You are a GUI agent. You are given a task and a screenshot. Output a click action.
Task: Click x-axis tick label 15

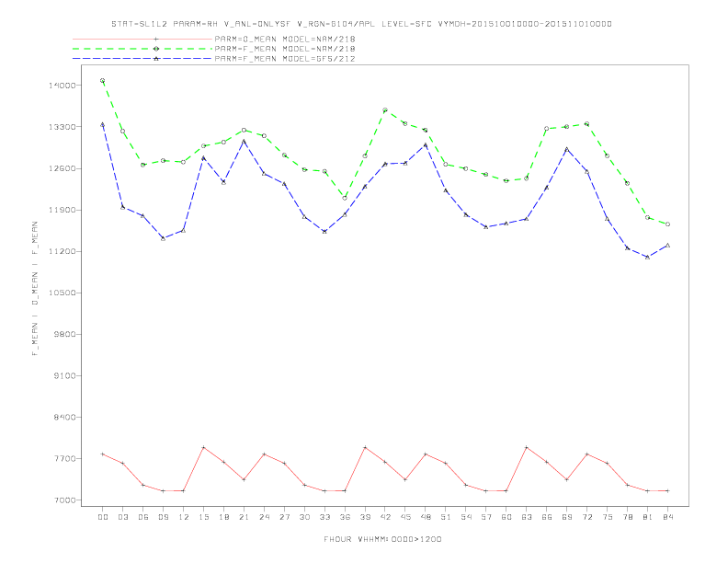[204, 517]
